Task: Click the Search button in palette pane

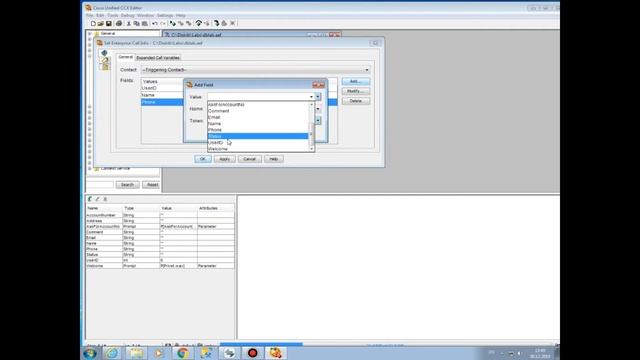Action: pyautogui.click(x=127, y=185)
